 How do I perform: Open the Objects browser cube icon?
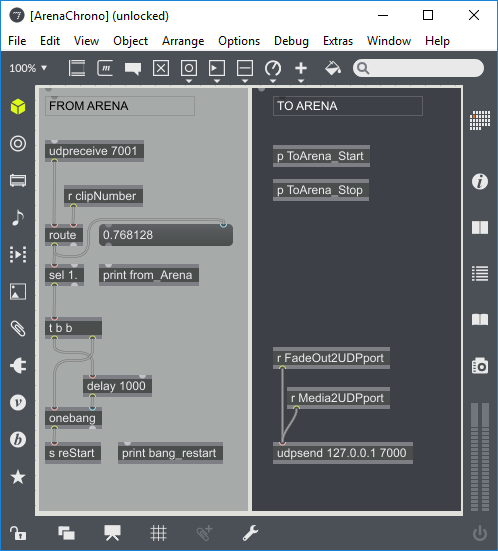pyautogui.click(x=18, y=106)
